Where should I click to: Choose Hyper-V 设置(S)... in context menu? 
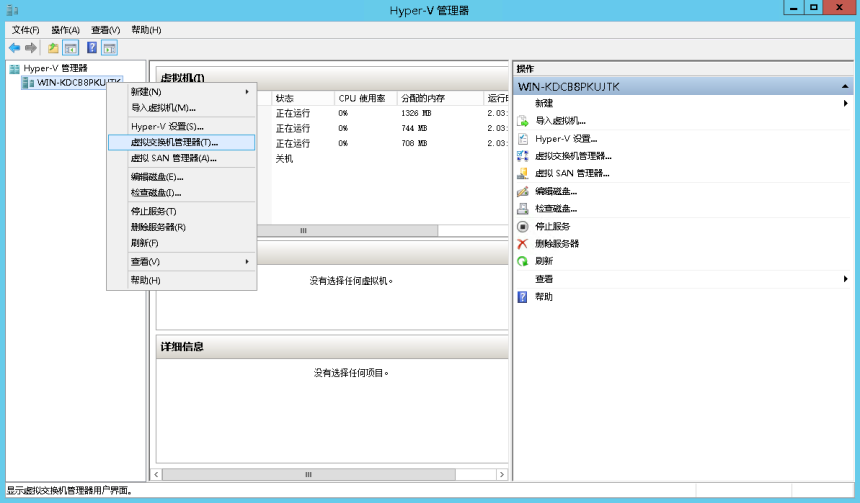pos(182,127)
